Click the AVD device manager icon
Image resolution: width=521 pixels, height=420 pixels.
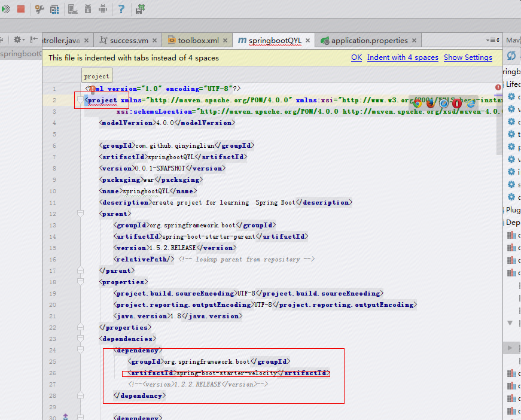pos(72,9)
